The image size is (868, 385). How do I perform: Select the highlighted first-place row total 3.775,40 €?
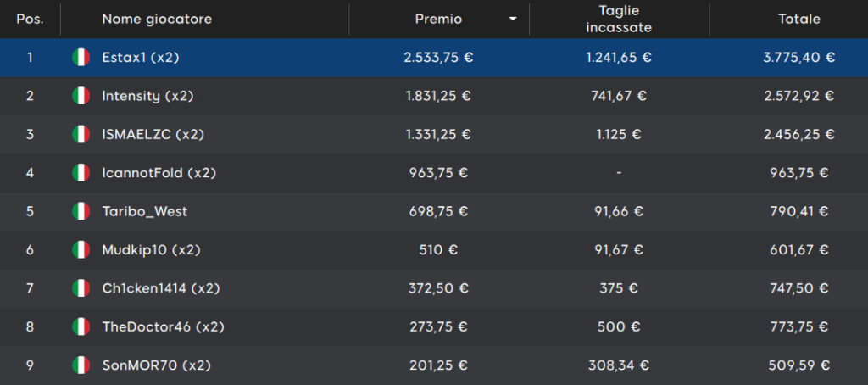[798, 58]
